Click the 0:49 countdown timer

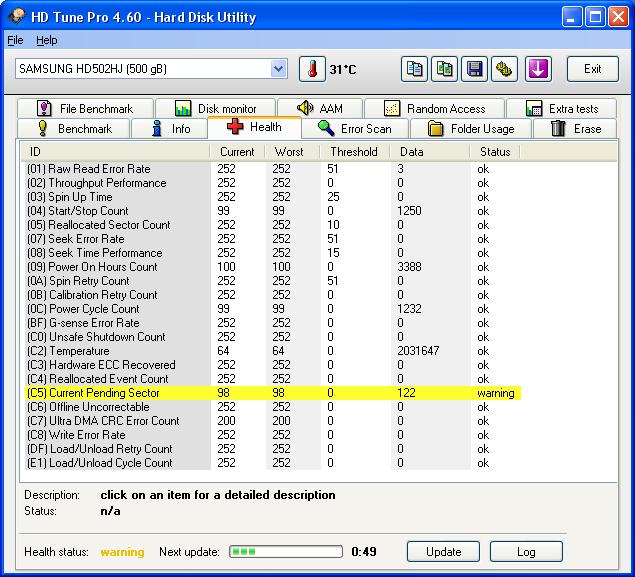[364, 551]
